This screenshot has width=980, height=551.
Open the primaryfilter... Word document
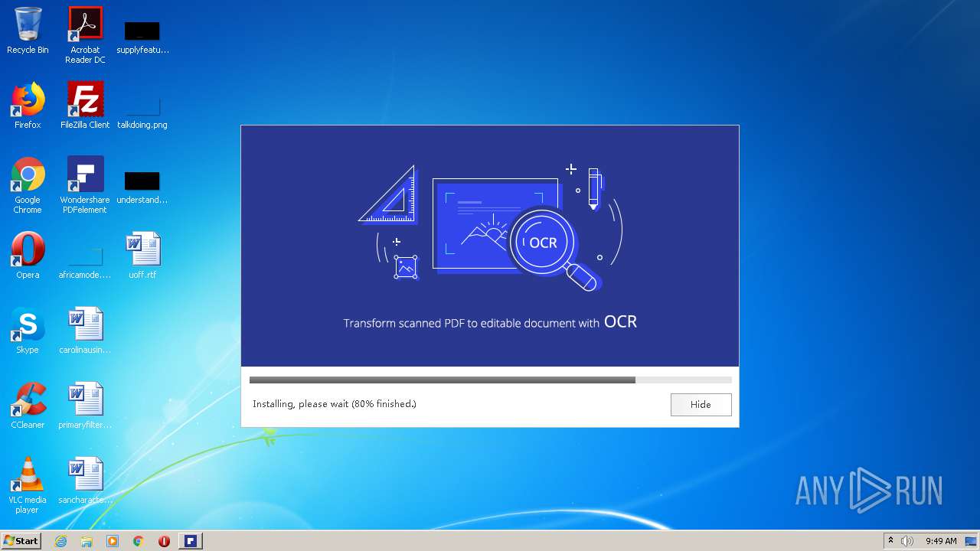tap(85, 406)
